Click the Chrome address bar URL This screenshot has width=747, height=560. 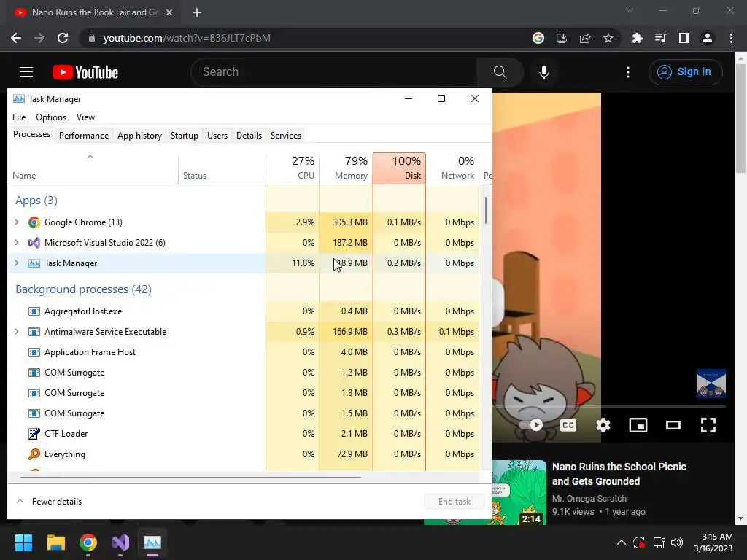187,38
